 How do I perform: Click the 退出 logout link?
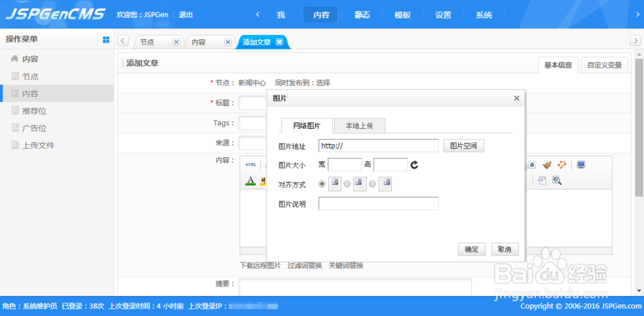[186, 15]
